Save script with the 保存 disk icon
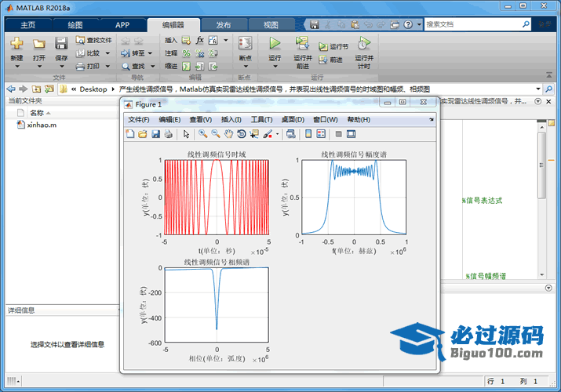The height and width of the screenshot is (392, 561). [x=61, y=44]
